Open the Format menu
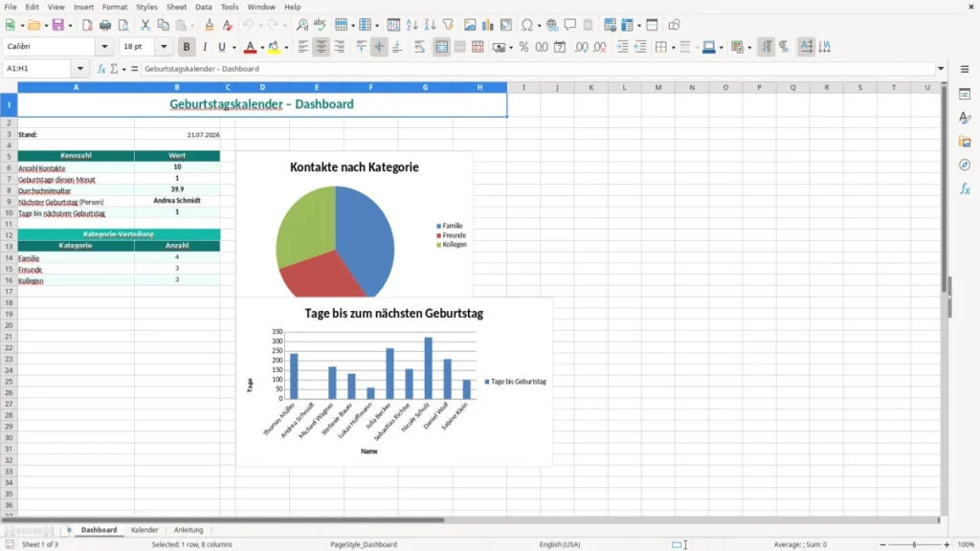 coord(115,7)
